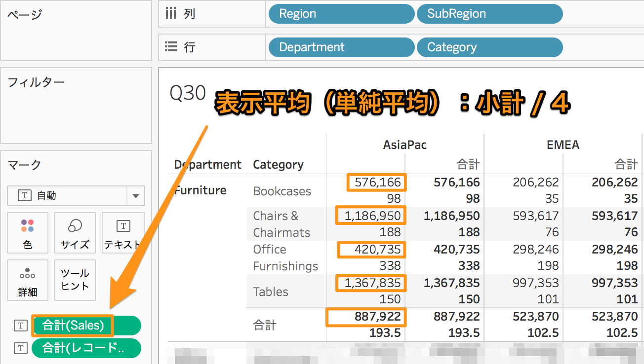Click the bold 576,166 AsiaPac total cell
The height and width of the screenshot is (364, 644).
457,182
